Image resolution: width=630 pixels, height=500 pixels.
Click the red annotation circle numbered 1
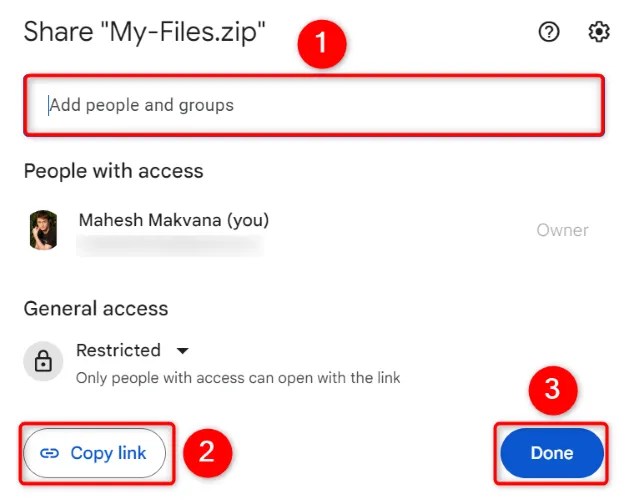coord(323,46)
